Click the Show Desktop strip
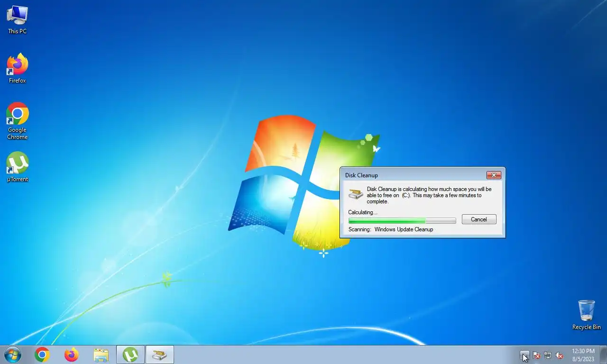 coord(604,355)
